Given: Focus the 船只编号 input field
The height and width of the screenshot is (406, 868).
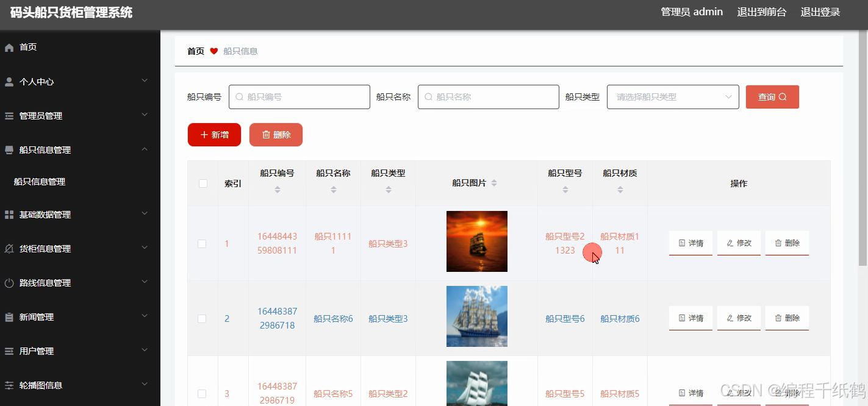Looking at the screenshot, I should (299, 97).
